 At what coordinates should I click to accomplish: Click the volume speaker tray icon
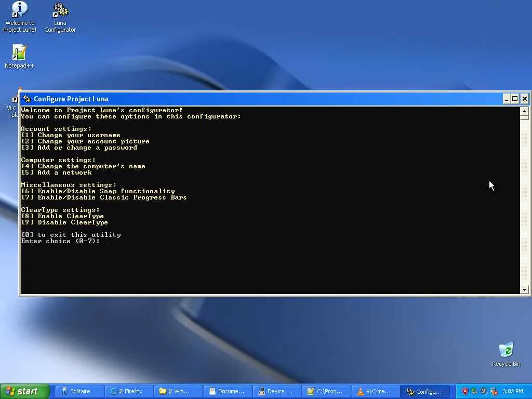click(x=484, y=391)
